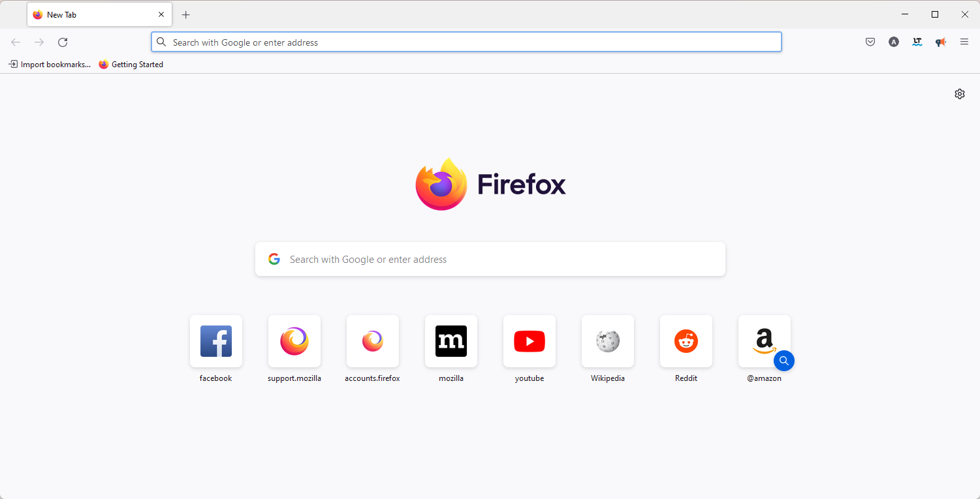Viewport: 980px width, 499px height.
Task: Open the facebook shortcut tile
Action: click(x=216, y=341)
